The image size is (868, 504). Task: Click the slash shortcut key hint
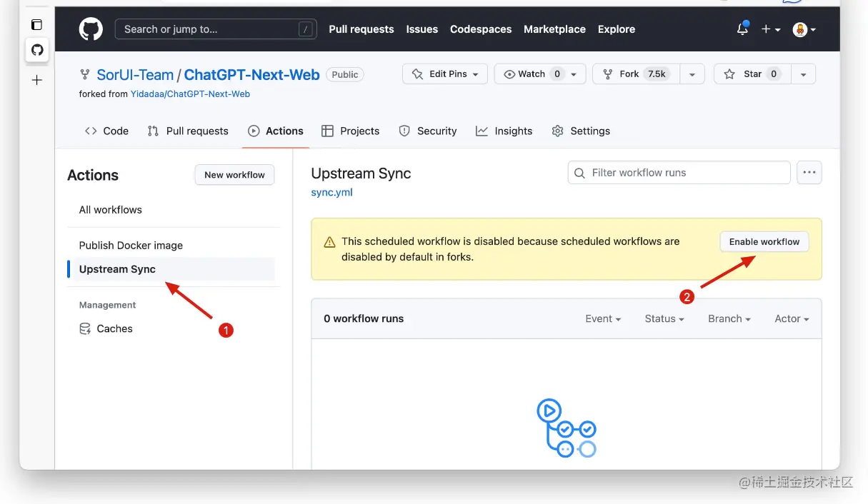[306, 29]
